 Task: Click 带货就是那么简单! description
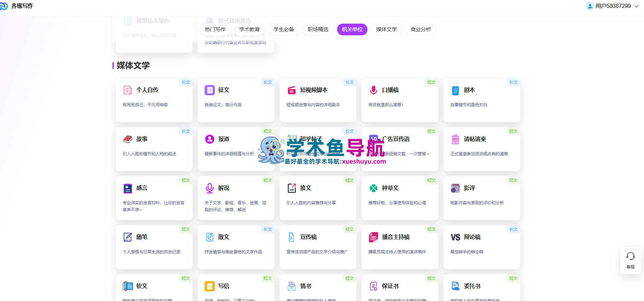(386, 105)
